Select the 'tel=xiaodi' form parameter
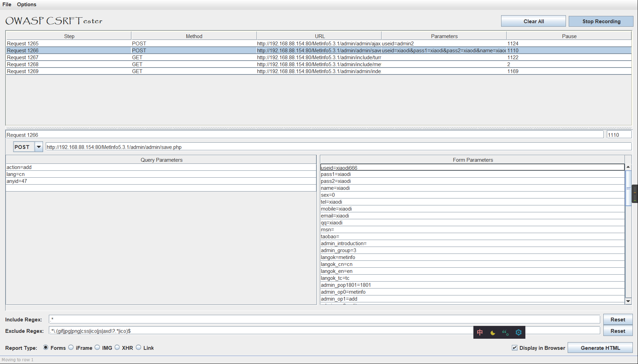638x364 pixels. coord(472,202)
